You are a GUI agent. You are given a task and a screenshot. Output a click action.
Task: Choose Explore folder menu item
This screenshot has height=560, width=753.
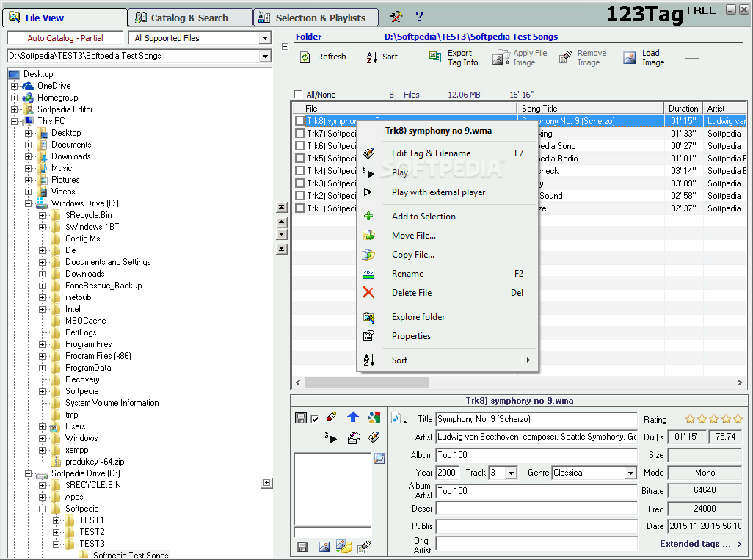coord(447,317)
